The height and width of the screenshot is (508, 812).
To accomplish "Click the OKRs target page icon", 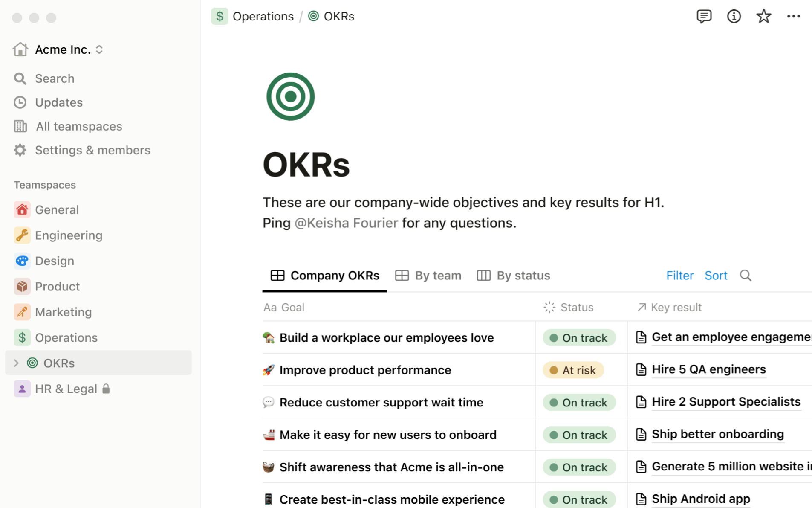I will pyautogui.click(x=290, y=96).
